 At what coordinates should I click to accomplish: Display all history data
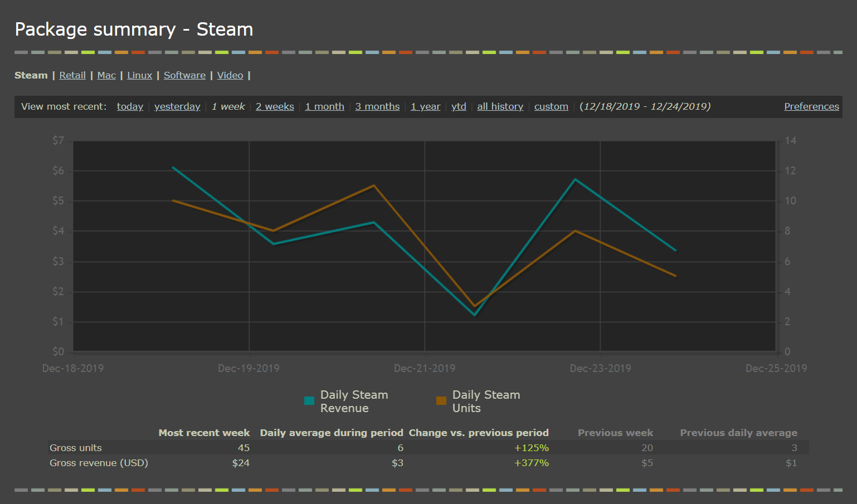[500, 106]
